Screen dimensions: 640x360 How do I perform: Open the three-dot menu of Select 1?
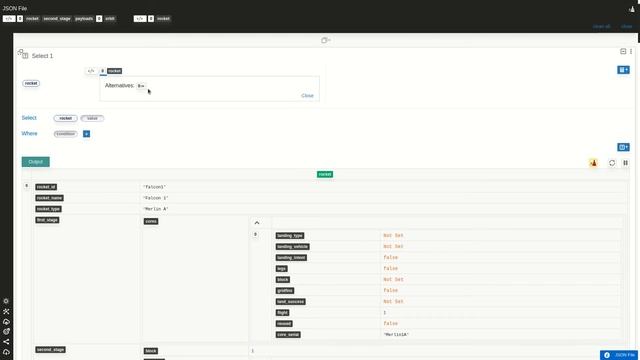tap(631, 51)
